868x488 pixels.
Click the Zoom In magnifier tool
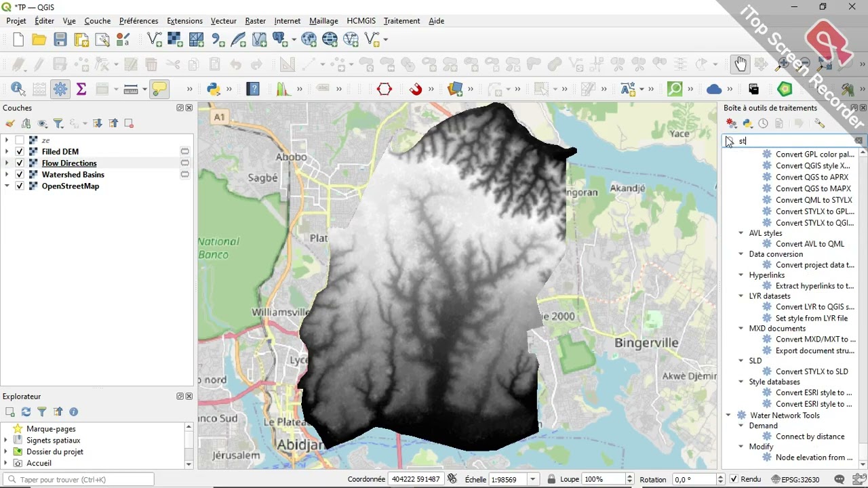(782, 64)
